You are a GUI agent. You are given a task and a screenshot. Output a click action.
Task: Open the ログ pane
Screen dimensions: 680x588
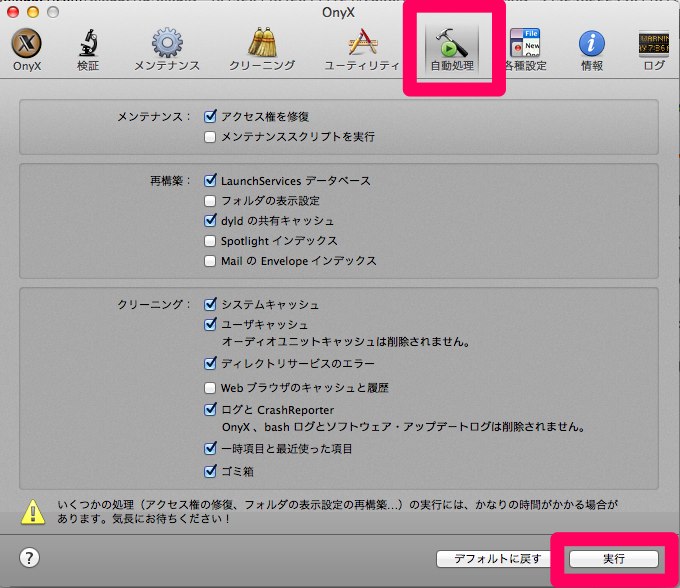(654, 49)
